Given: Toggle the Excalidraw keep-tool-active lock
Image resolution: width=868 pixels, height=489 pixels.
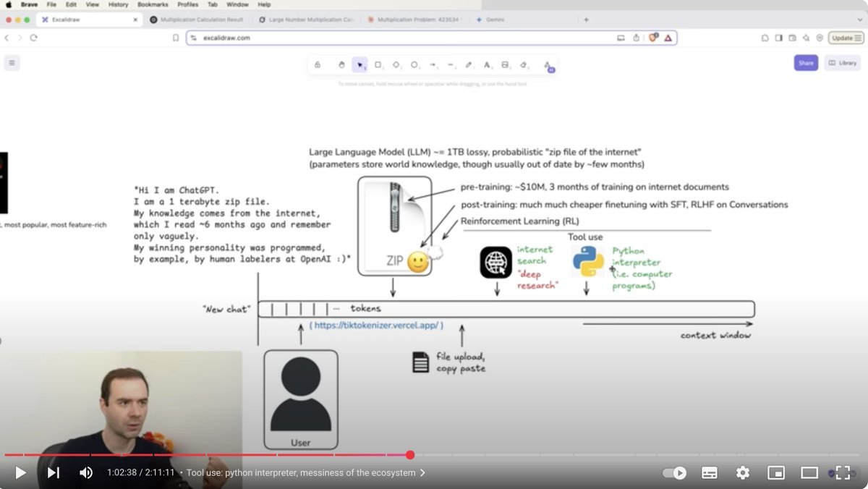Looking at the screenshot, I should coord(318,65).
